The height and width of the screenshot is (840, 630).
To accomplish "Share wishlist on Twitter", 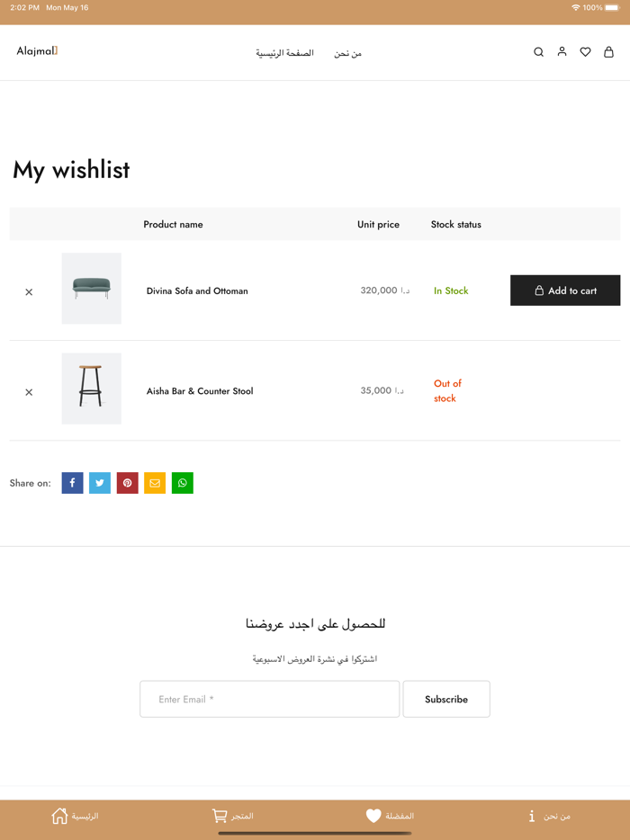I will [100, 483].
